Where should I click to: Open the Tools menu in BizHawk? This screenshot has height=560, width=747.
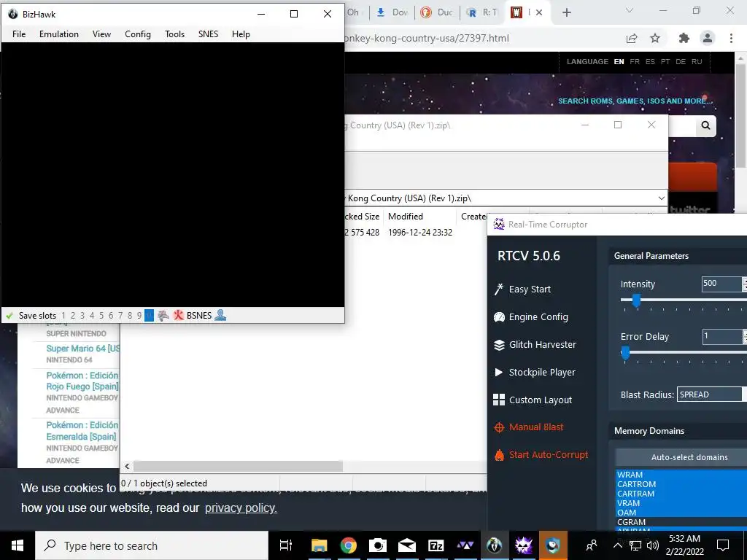click(x=175, y=34)
